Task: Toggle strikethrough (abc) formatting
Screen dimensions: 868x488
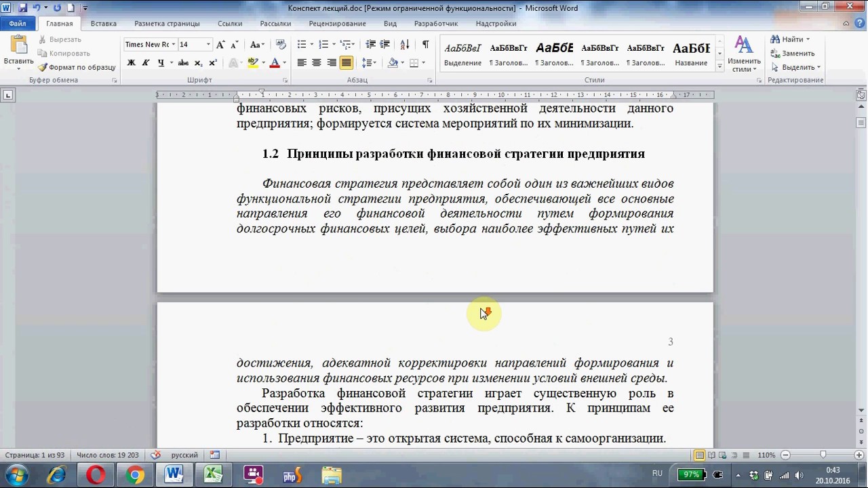Action: point(183,63)
